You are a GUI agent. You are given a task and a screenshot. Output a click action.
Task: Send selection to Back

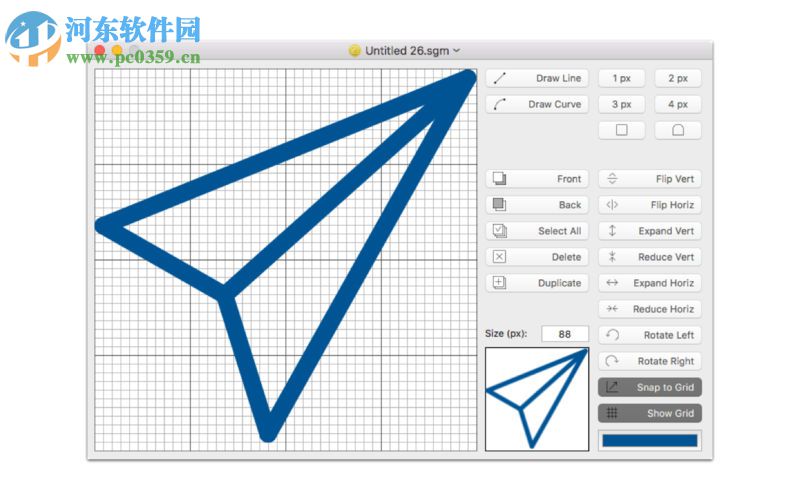(x=537, y=205)
